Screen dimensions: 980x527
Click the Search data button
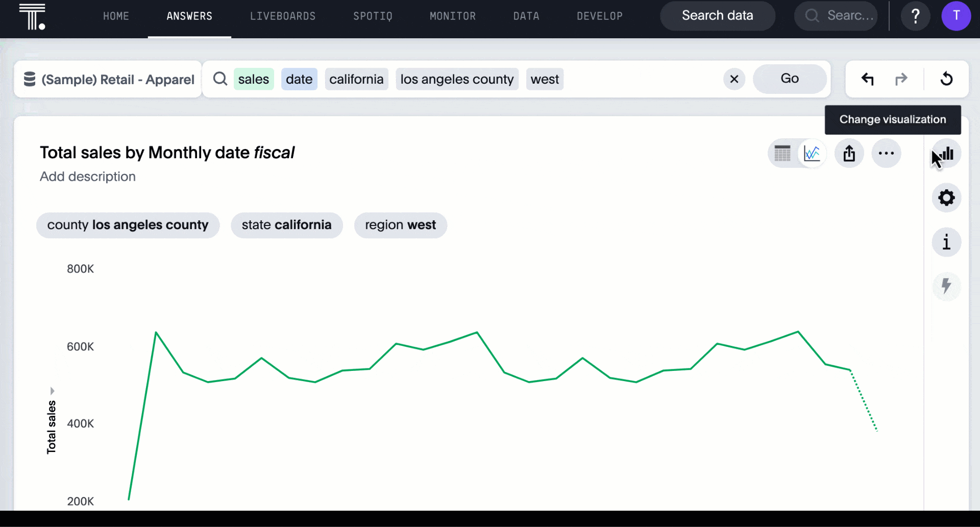[717, 16]
